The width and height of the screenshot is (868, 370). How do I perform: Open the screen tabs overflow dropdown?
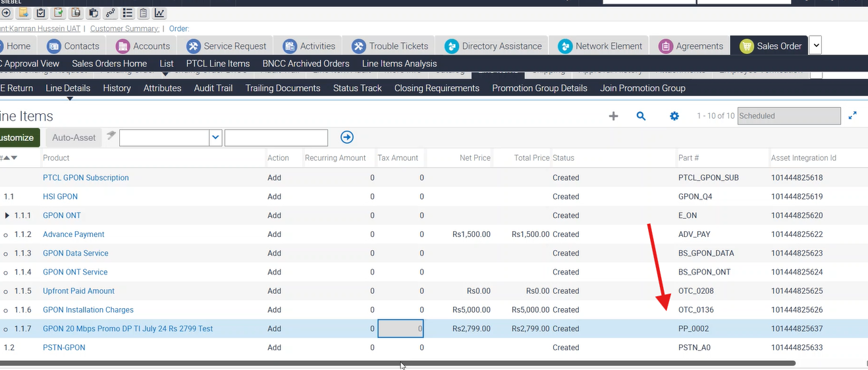click(x=815, y=45)
